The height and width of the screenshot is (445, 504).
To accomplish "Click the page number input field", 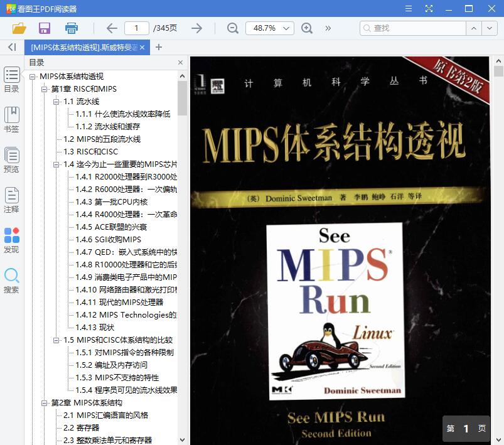I will tap(137, 28).
